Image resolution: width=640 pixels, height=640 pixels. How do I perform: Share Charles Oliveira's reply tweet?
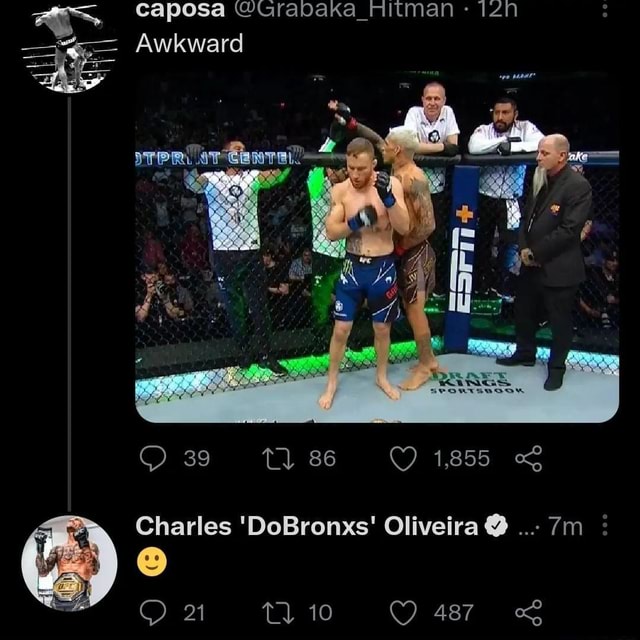click(x=529, y=612)
